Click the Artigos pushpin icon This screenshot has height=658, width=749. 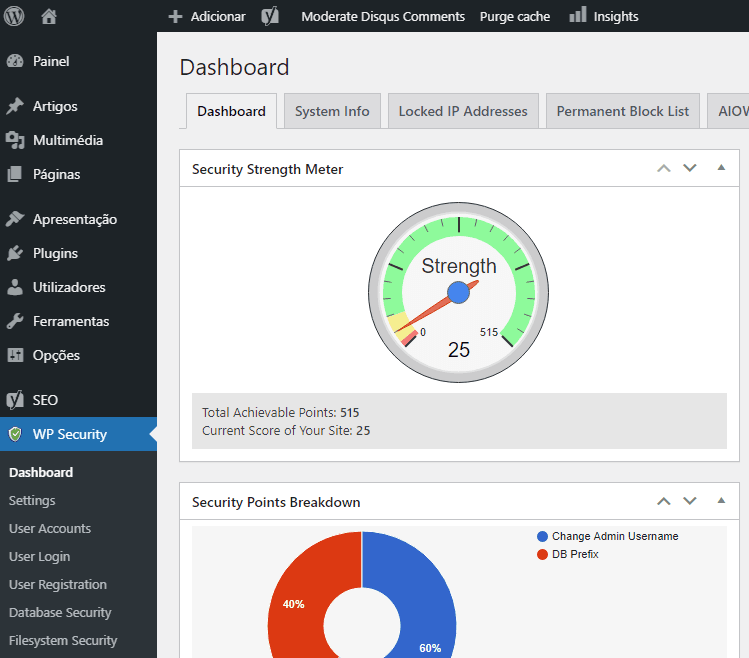point(15,106)
